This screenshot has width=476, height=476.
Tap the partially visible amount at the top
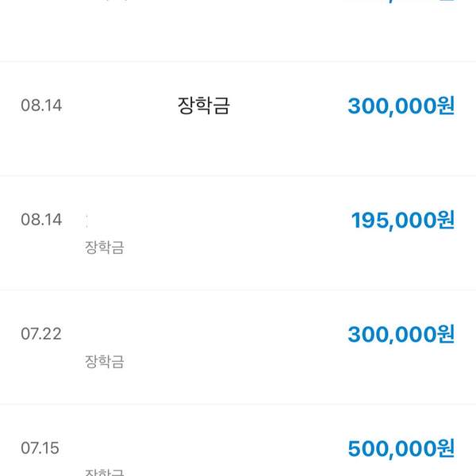coord(401,3)
